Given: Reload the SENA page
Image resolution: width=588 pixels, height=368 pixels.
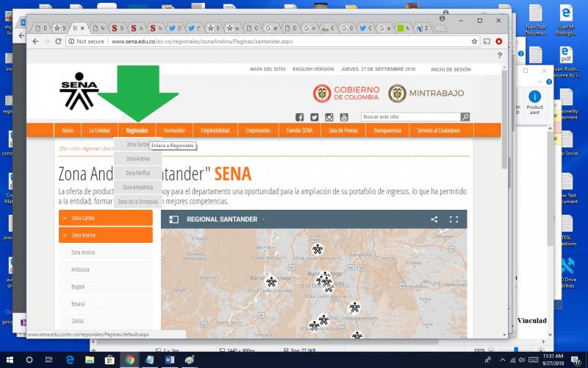Looking at the screenshot, I should pos(58,41).
